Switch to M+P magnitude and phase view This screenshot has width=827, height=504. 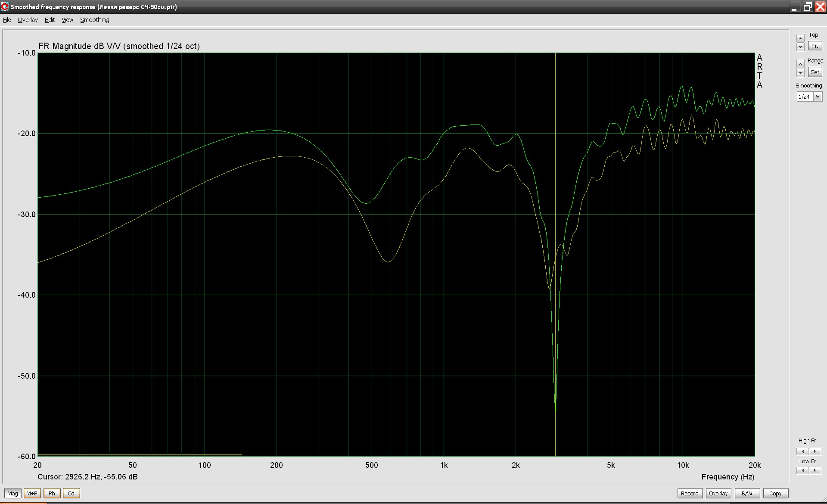32,493
